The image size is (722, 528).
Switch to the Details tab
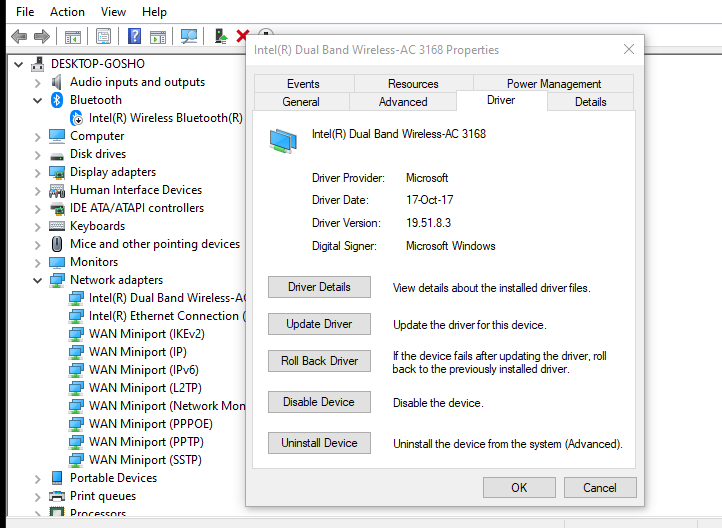[x=590, y=102]
